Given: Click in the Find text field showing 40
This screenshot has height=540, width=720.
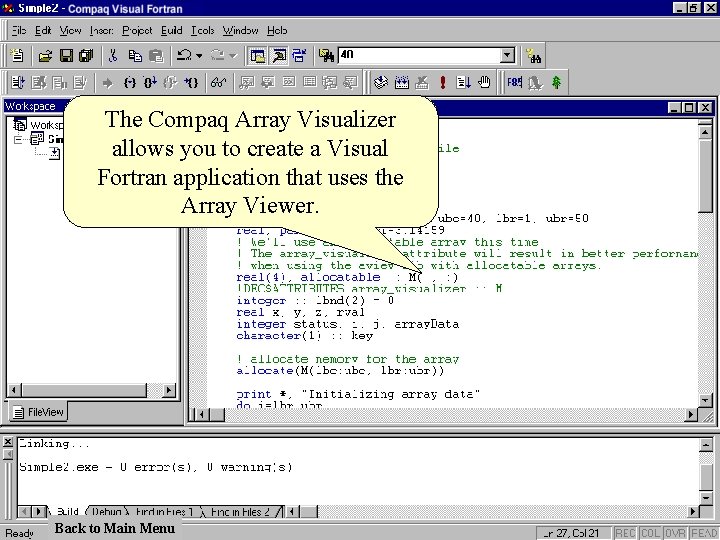Looking at the screenshot, I should [x=419, y=56].
